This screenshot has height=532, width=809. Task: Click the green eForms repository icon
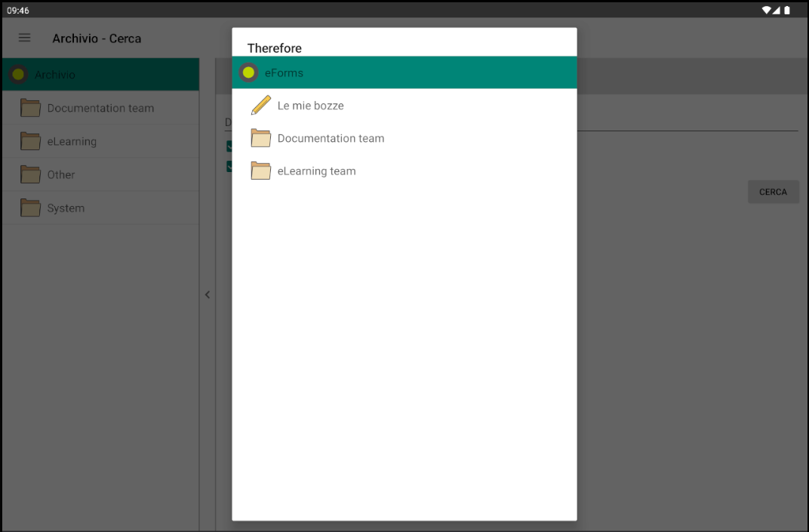pyautogui.click(x=248, y=72)
